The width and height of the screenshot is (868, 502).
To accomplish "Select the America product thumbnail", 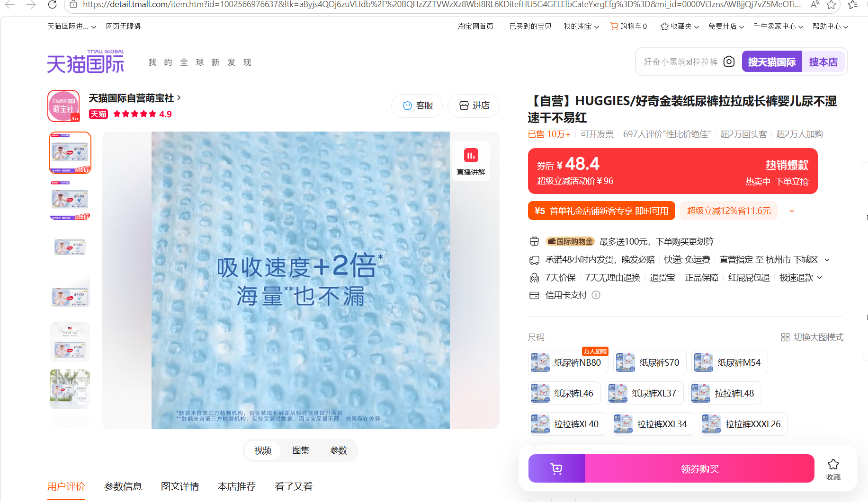I will [70, 342].
